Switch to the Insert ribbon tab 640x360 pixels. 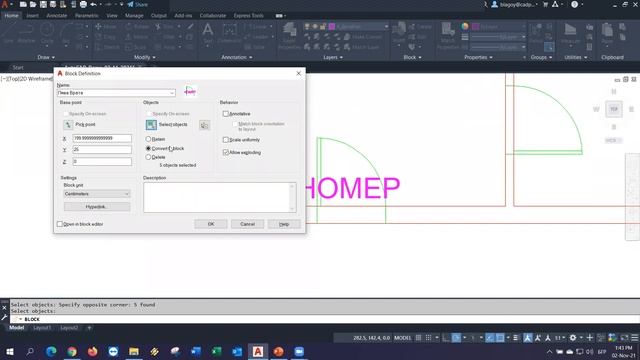click(x=32, y=16)
